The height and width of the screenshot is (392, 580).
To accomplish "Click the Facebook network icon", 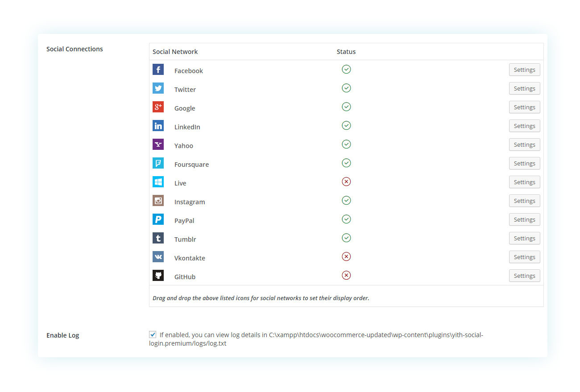I will click(x=158, y=70).
